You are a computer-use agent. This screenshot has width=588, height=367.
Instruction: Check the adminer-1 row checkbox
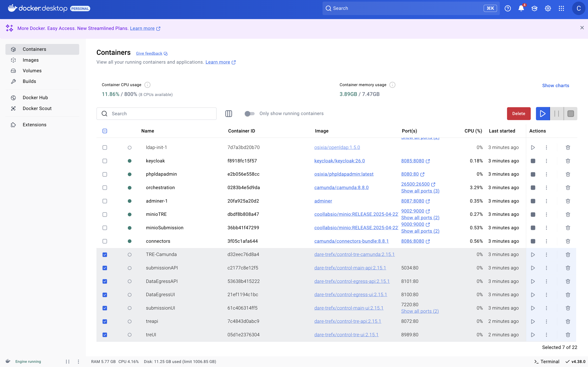click(105, 201)
